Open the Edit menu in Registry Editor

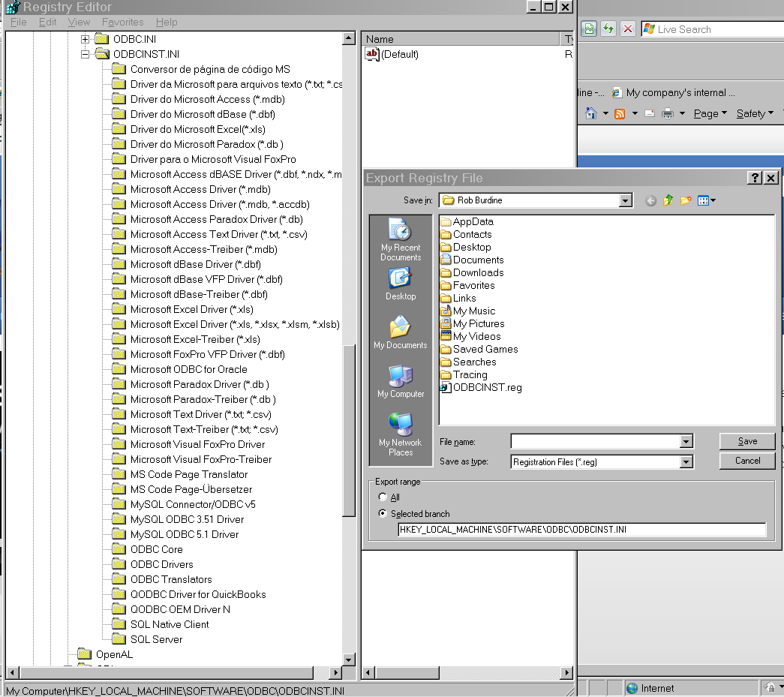(x=47, y=22)
